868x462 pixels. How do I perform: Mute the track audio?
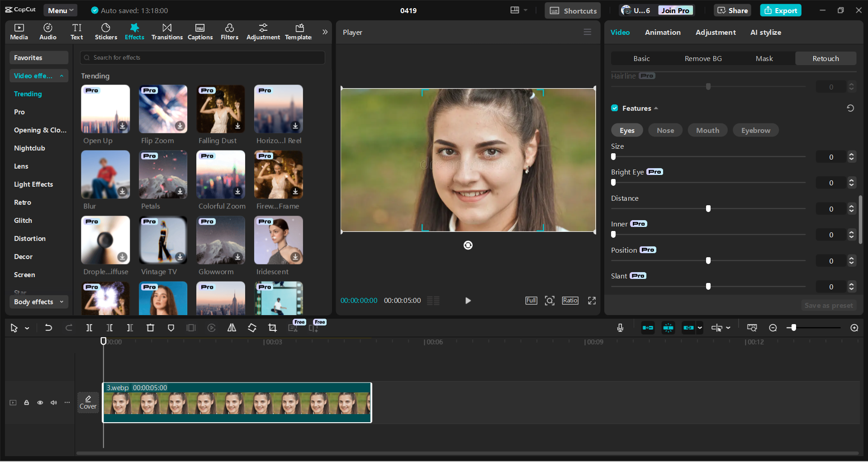point(53,402)
